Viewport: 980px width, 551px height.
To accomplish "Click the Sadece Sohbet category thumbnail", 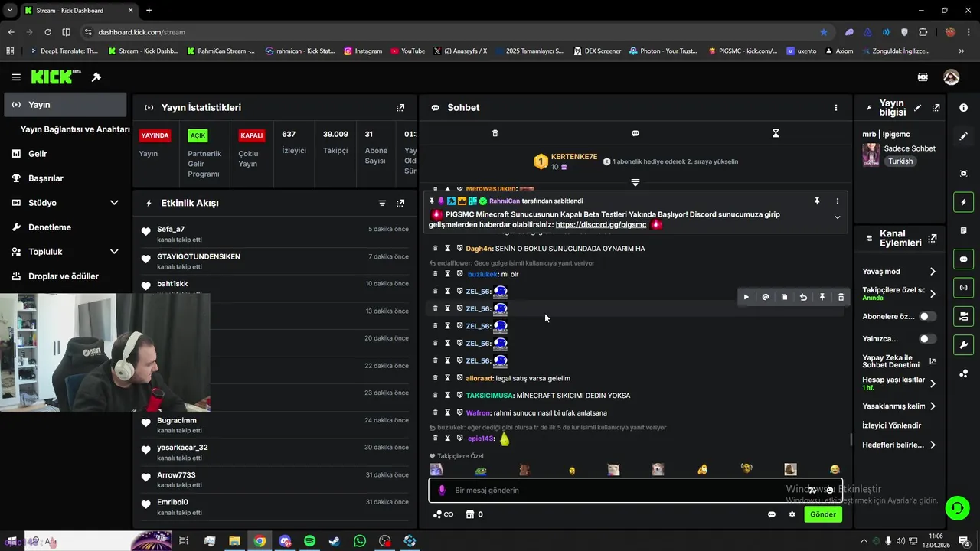I will (x=871, y=155).
